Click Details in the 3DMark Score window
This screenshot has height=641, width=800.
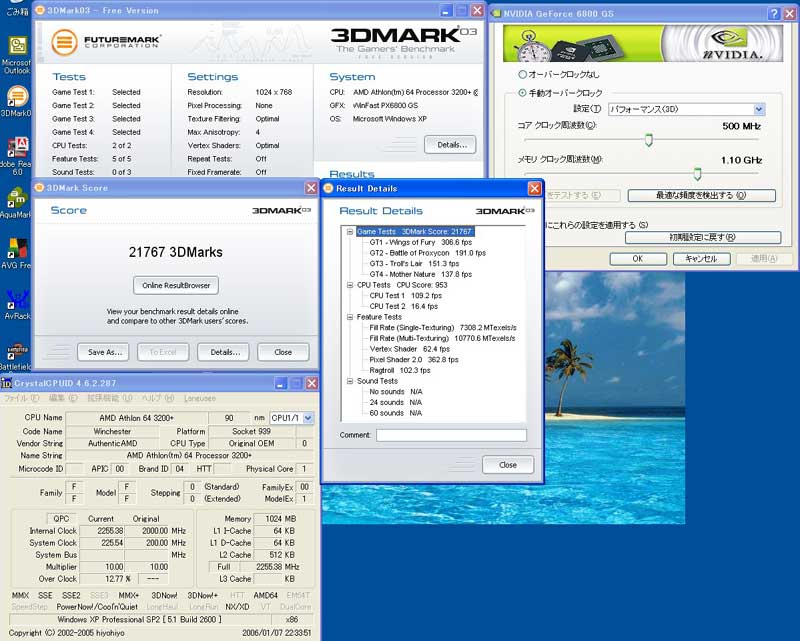[x=223, y=352]
